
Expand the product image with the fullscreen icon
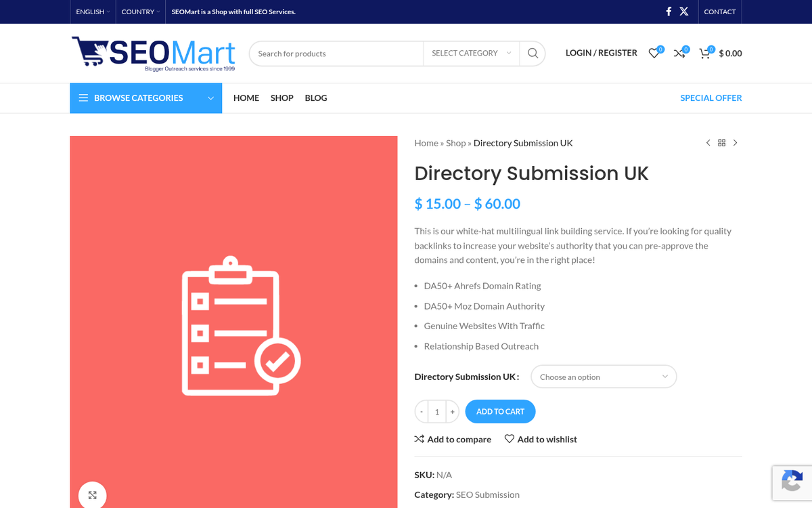[92, 495]
